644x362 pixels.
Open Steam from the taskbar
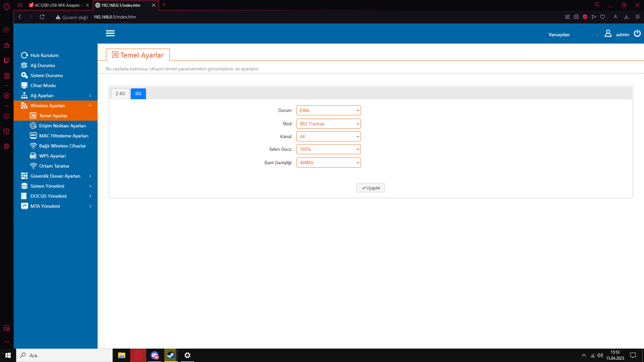[171, 355]
